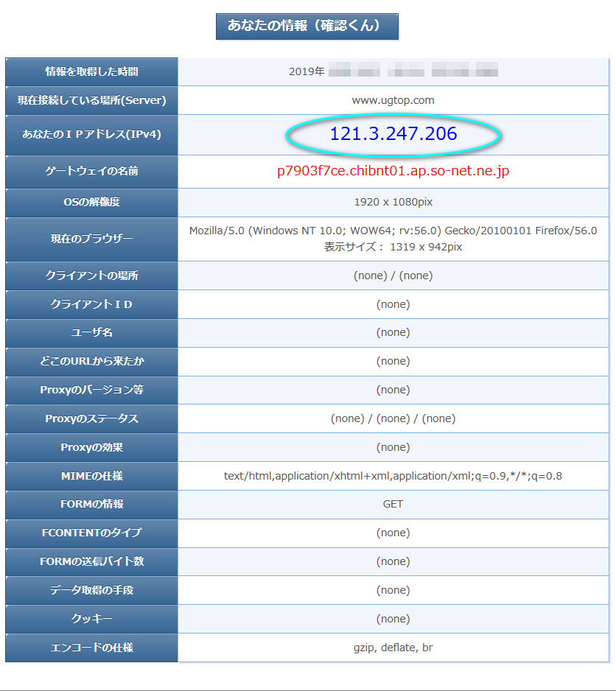Image resolution: width=616 pixels, height=691 pixels.
Task: Click the クライアントの場所 label cell
Action: click(91, 276)
